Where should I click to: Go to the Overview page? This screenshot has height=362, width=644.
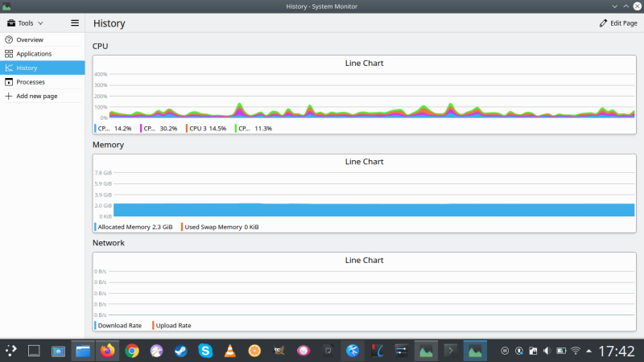click(x=29, y=39)
